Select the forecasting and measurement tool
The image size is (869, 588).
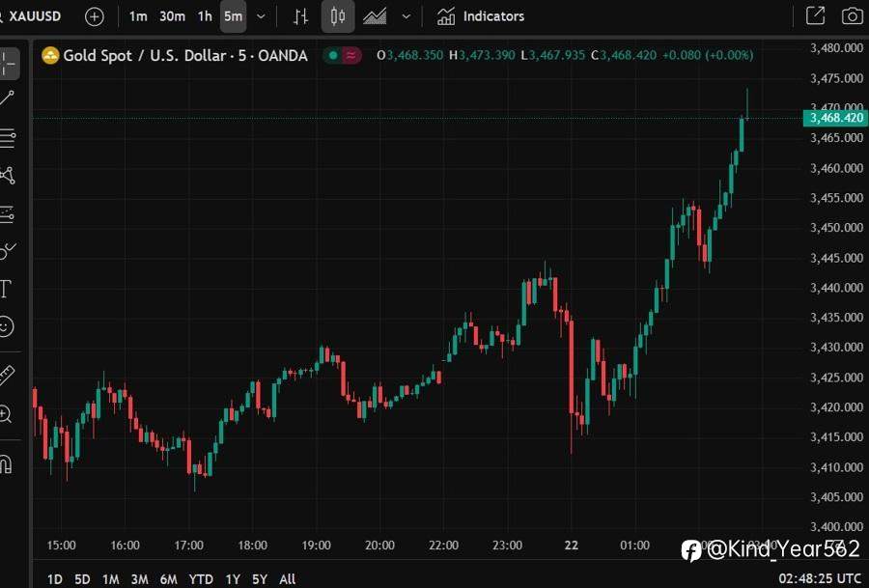(x=7, y=214)
